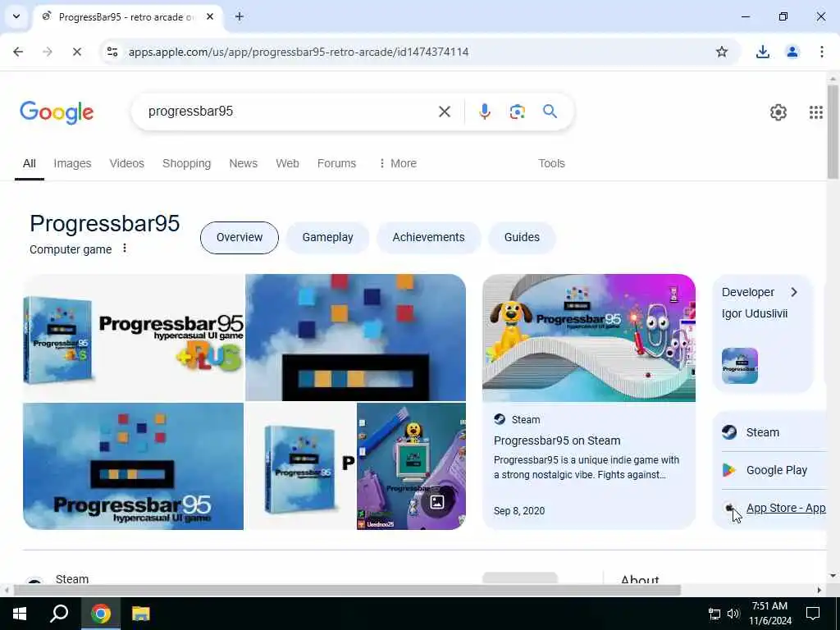
Task: Open Windows taskbar search
Action: point(59,614)
